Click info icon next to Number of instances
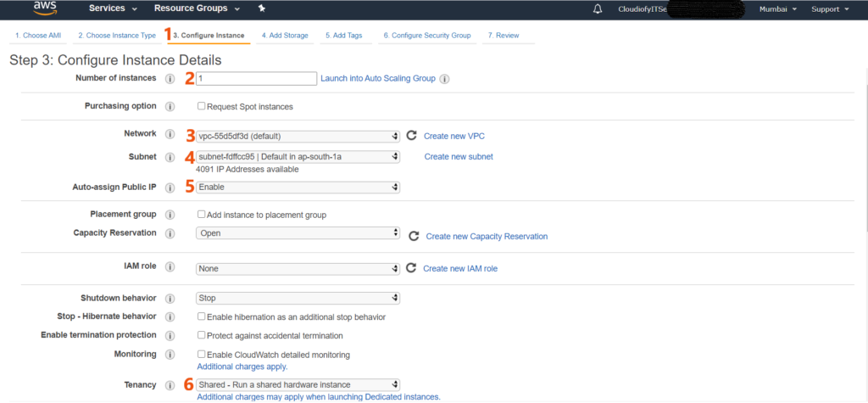868x403 pixels. [x=170, y=79]
